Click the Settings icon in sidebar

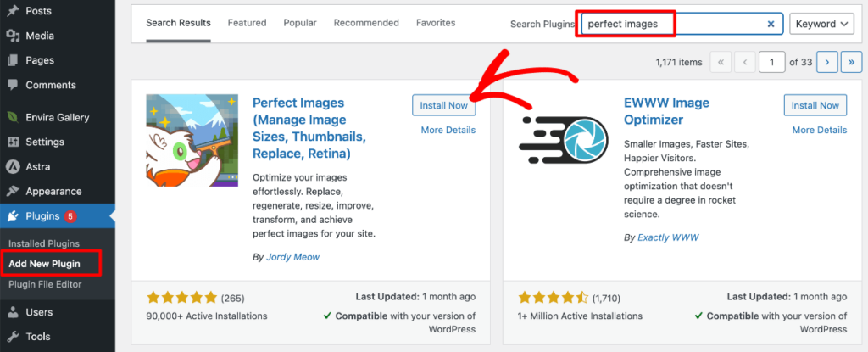pyautogui.click(x=13, y=142)
